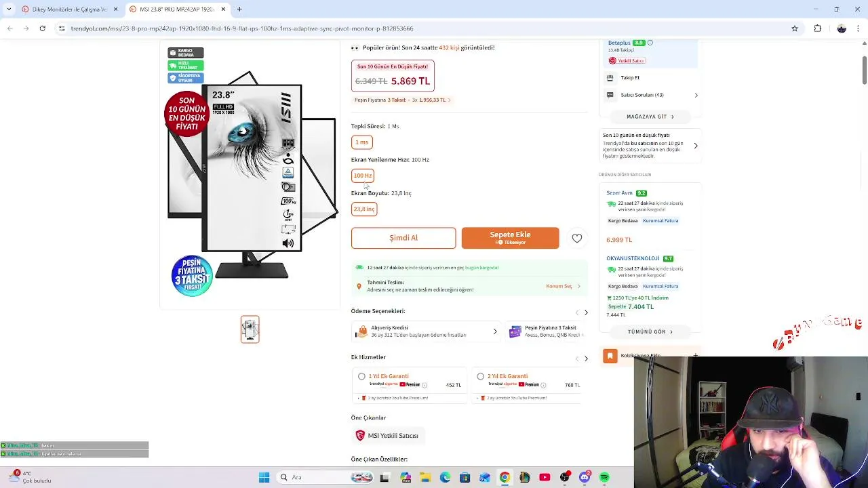This screenshot has width=868, height=488.
Task: Open League of Legends taskbar icon
Action: pos(524,477)
